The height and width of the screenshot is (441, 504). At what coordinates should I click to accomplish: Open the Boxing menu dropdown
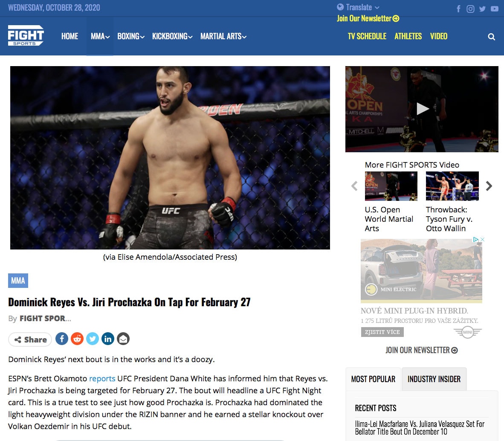(x=131, y=36)
